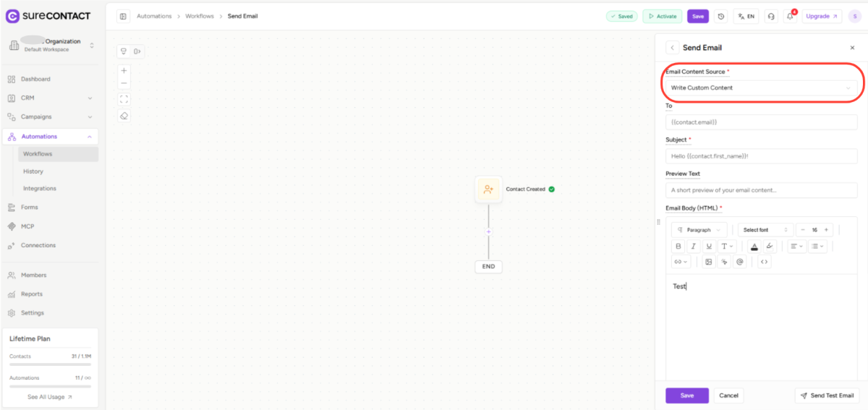Toggle underline formatting in email body
This screenshot has height=410, width=868.
(x=709, y=246)
